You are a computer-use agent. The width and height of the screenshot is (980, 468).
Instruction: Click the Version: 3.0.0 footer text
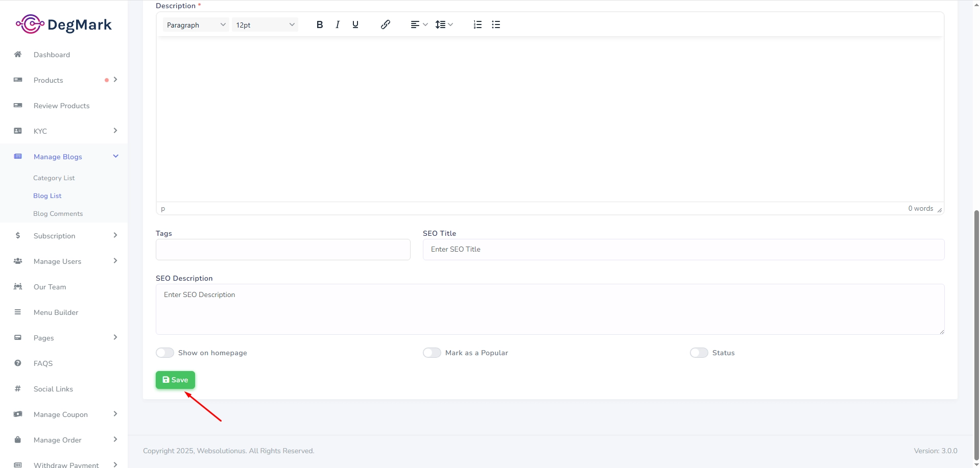click(x=936, y=451)
